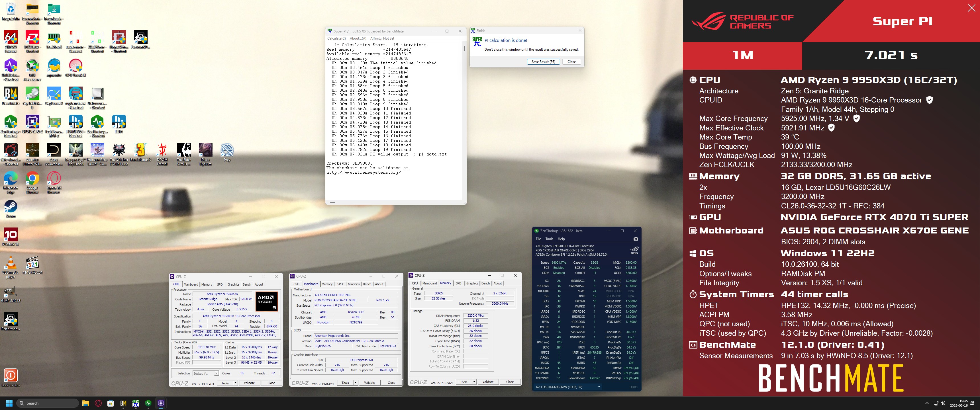Click Affinity: Not Set in Super PI
Screen dimensions: 980x410
[382, 38]
